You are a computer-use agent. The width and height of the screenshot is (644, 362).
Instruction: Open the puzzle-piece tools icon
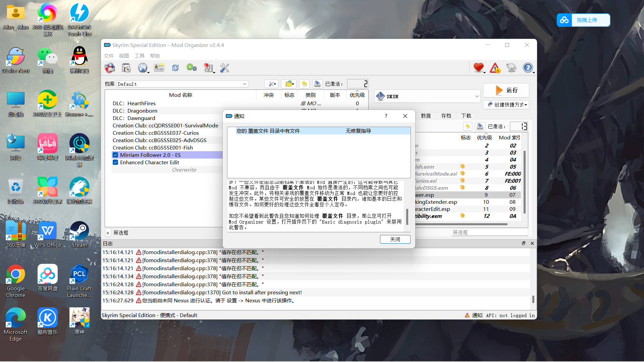point(208,68)
